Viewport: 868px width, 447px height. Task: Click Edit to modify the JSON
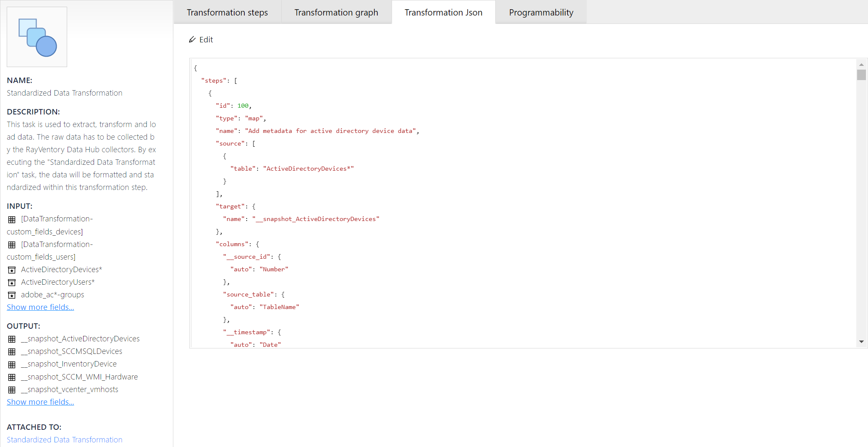click(206, 39)
